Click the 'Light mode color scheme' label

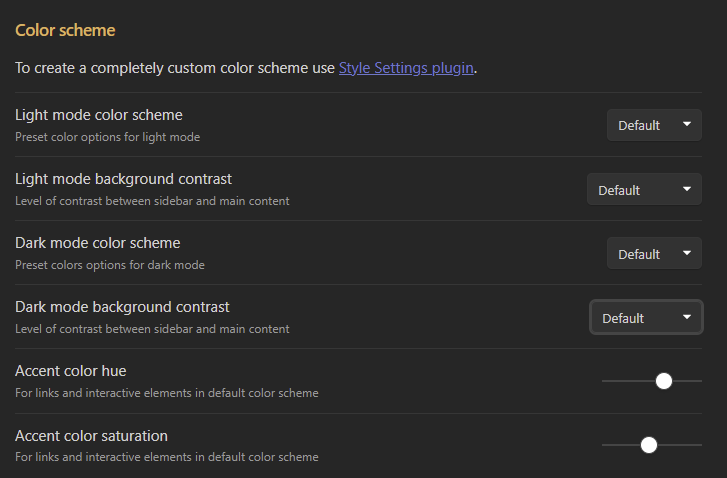pos(99,115)
